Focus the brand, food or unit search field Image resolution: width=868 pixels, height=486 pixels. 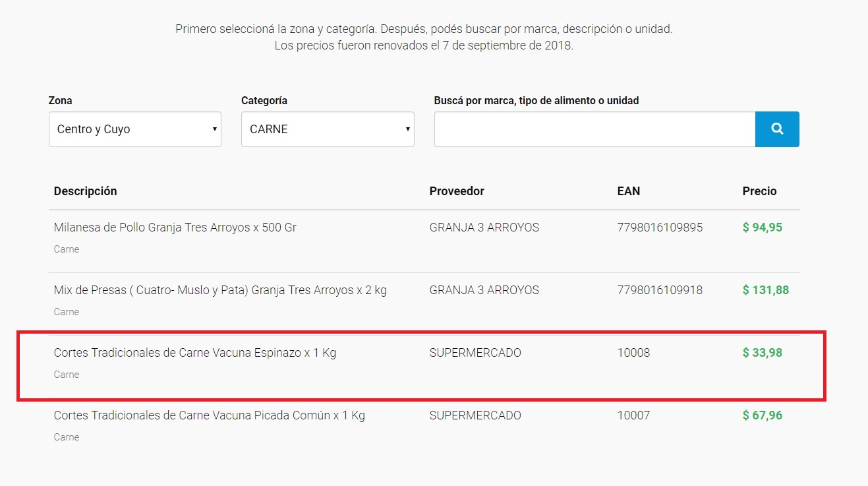click(x=594, y=129)
